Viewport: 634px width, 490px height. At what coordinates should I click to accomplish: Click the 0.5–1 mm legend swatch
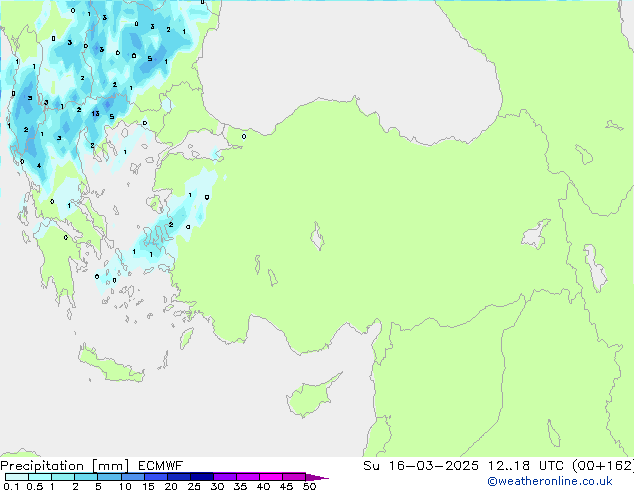[x=40, y=477]
